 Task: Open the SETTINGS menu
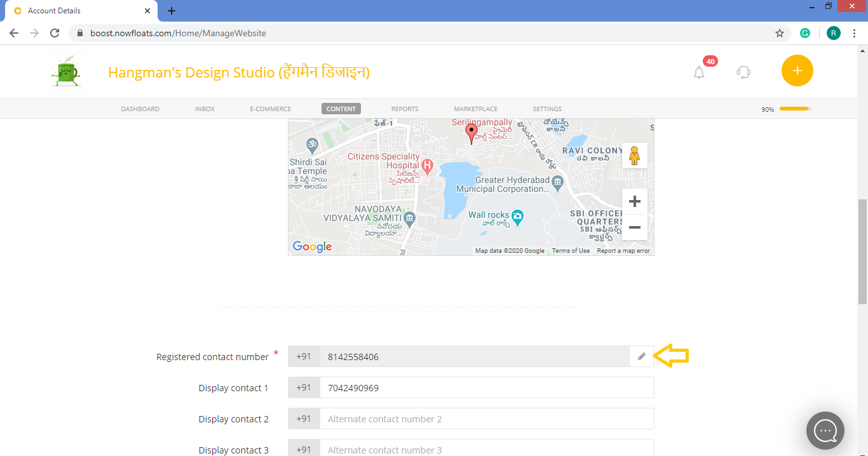click(547, 109)
